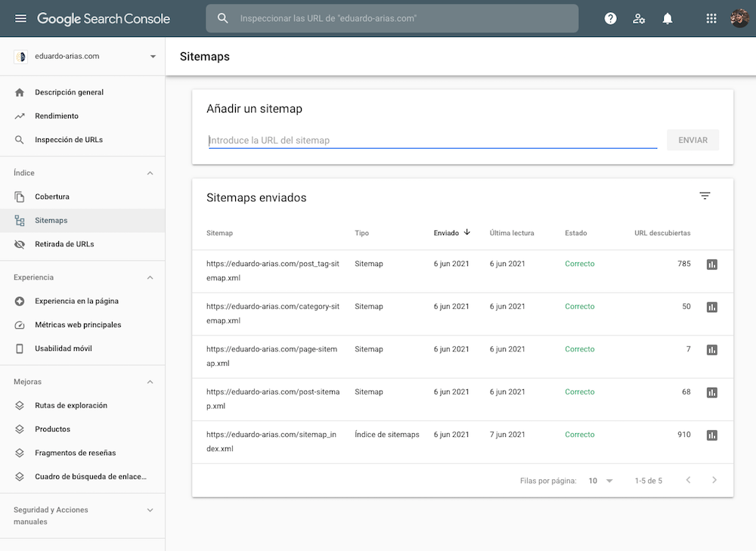
Task: Open the filter icon in Sitemaps enviados
Action: coord(705,196)
